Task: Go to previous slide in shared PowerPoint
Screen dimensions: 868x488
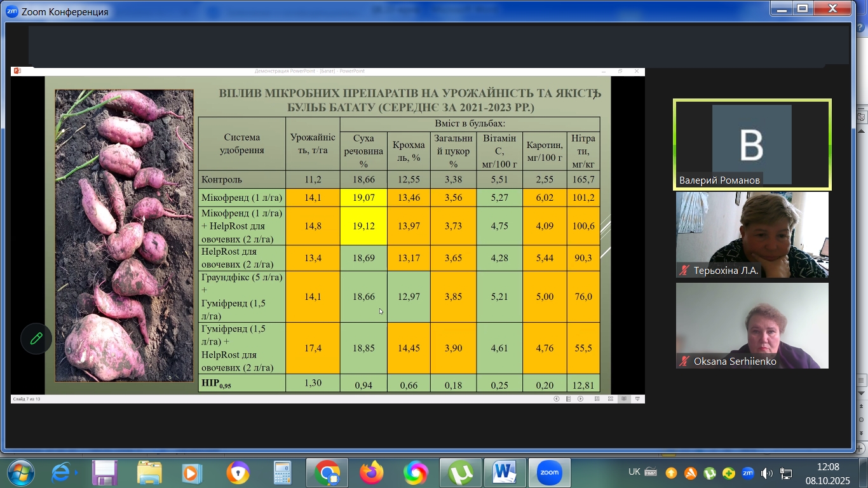Action: click(557, 399)
